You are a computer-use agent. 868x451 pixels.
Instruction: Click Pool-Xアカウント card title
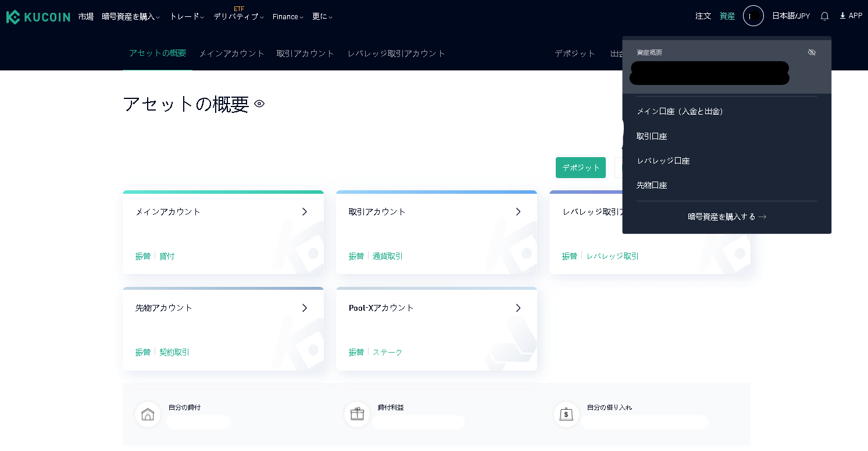(x=381, y=308)
